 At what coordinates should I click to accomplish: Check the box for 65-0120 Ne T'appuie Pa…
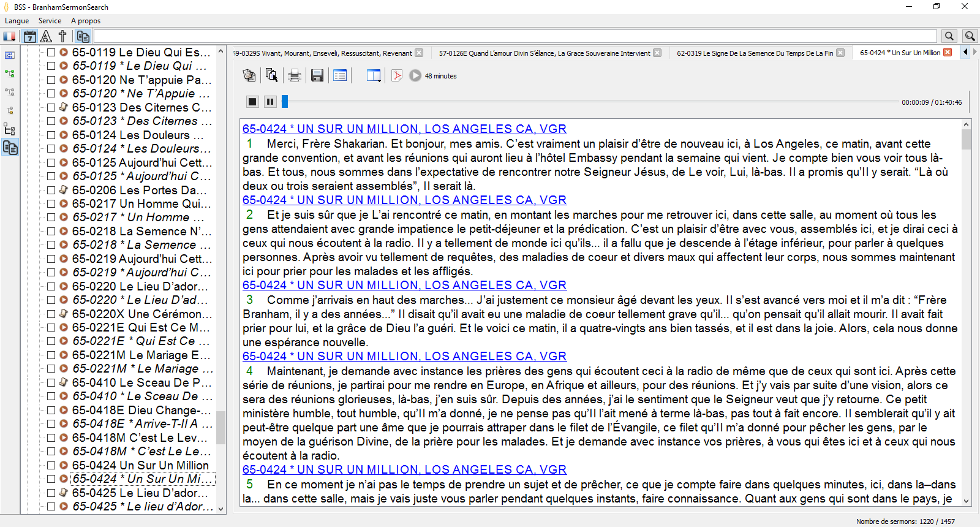(51, 80)
